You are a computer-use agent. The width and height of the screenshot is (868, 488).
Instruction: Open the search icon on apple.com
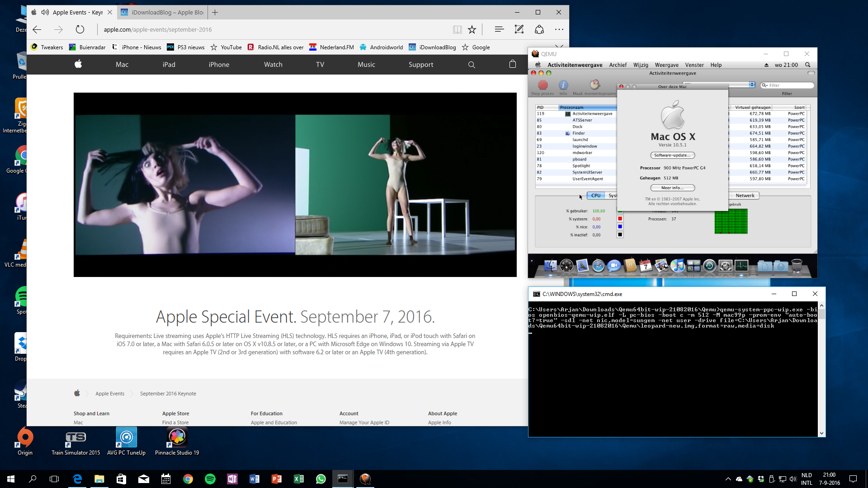[x=472, y=65]
